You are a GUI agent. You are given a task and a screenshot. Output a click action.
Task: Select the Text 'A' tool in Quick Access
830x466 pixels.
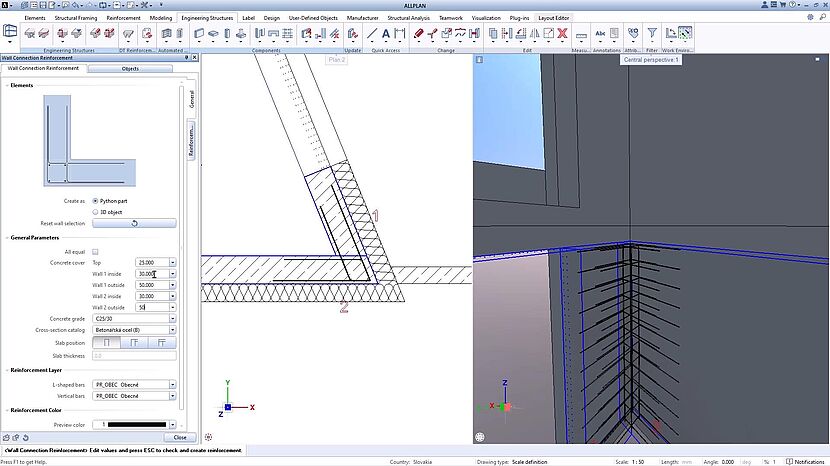[386, 34]
